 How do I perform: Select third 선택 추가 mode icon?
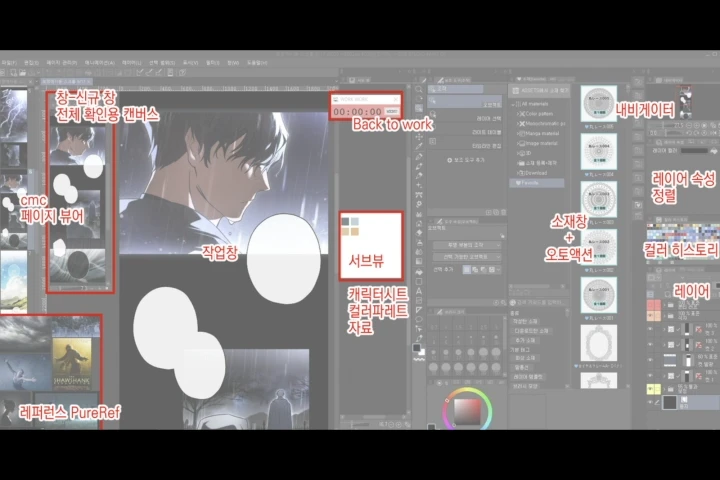click(x=483, y=270)
